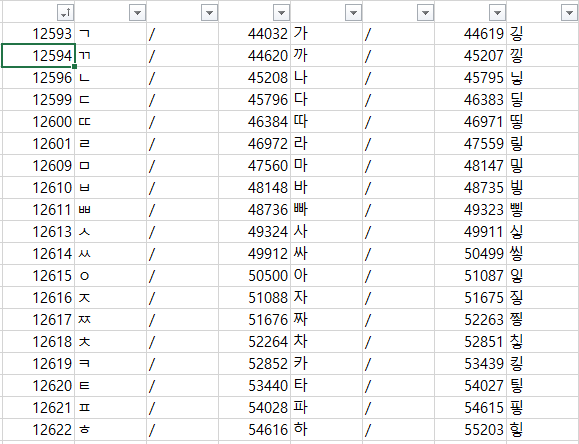The width and height of the screenshot is (579, 444).
Task: Select cell value 49323
Action: pyautogui.click(x=470, y=209)
